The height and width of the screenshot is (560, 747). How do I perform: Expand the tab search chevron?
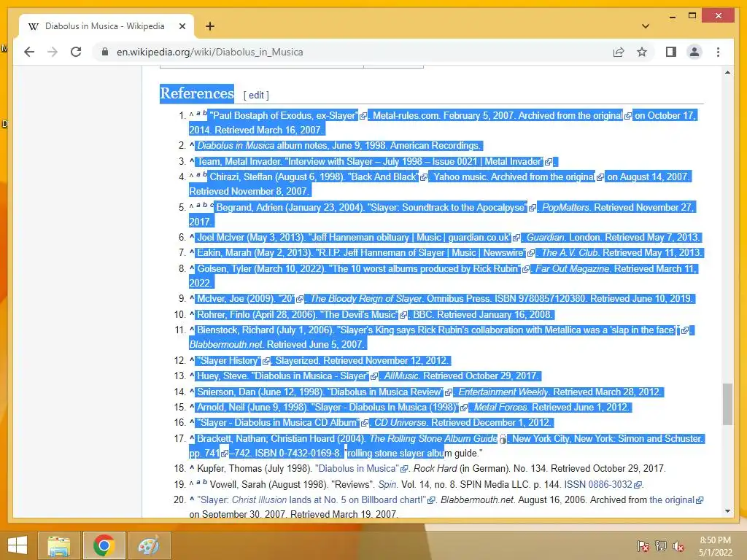pos(646,26)
